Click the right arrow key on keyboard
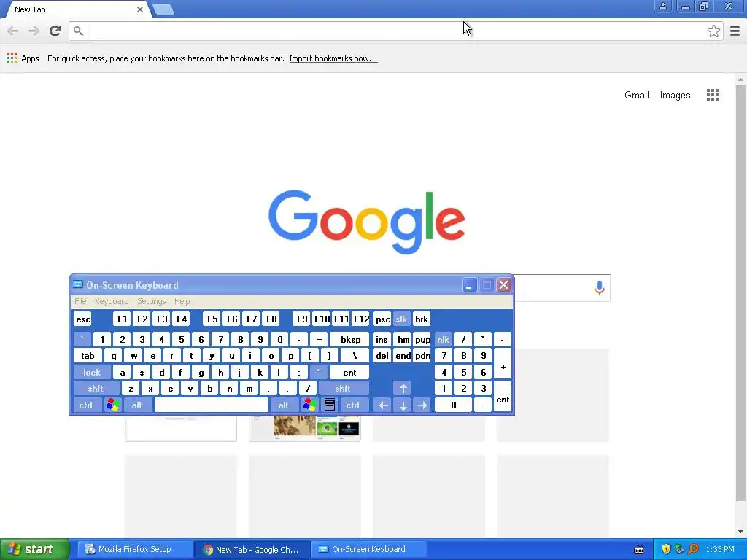 (x=422, y=405)
